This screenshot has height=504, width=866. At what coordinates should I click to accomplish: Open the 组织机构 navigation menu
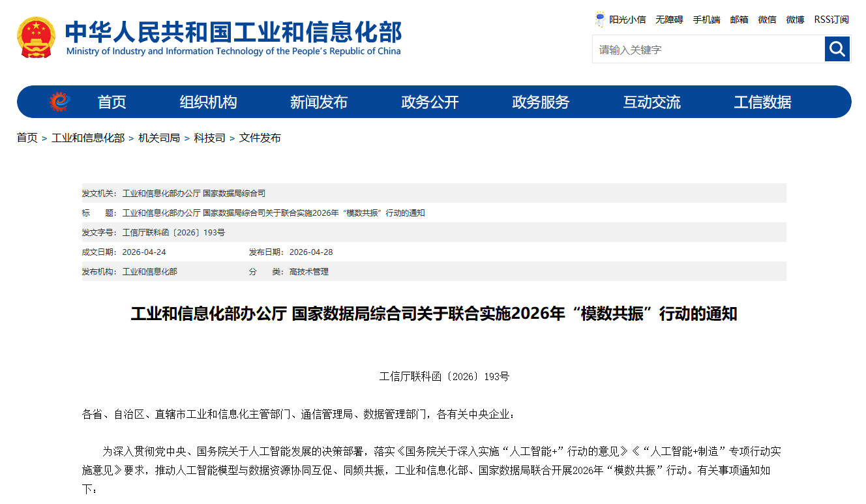click(x=208, y=102)
